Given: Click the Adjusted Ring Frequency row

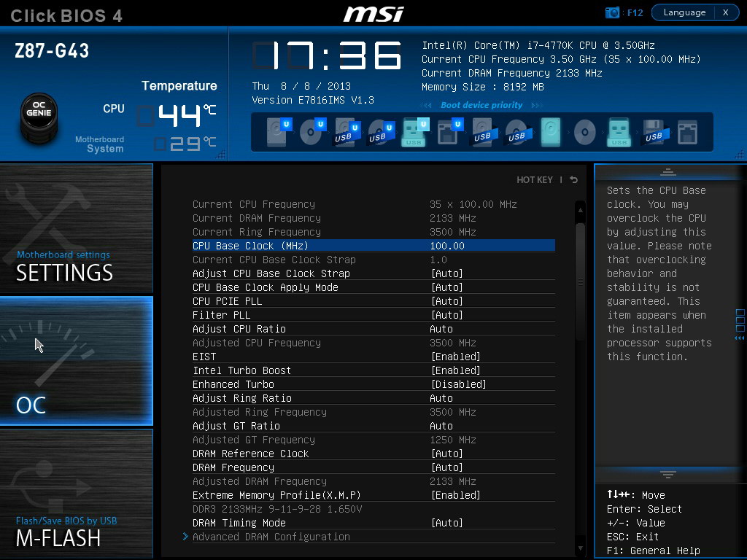Looking at the screenshot, I should [373, 412].
